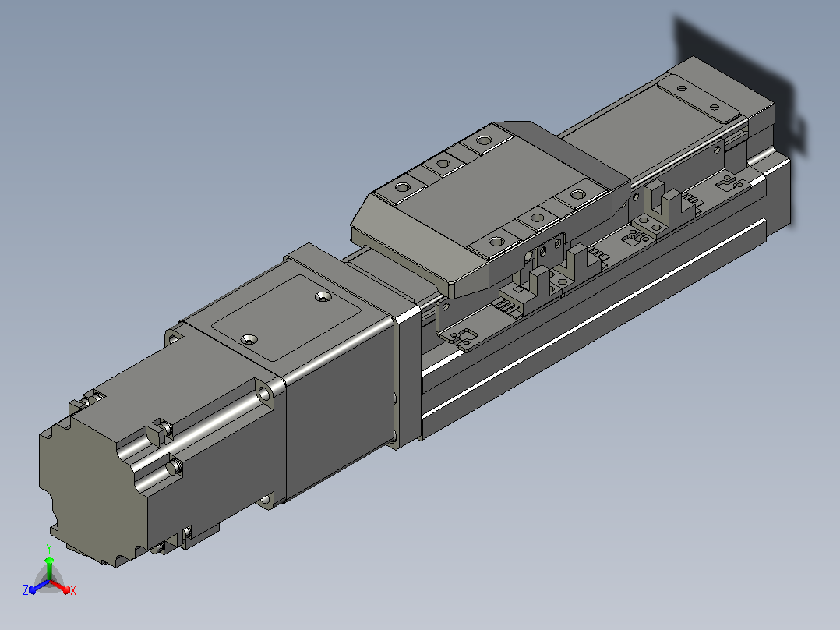Select the small end cover plate at the rail's far end

point(698,97)
